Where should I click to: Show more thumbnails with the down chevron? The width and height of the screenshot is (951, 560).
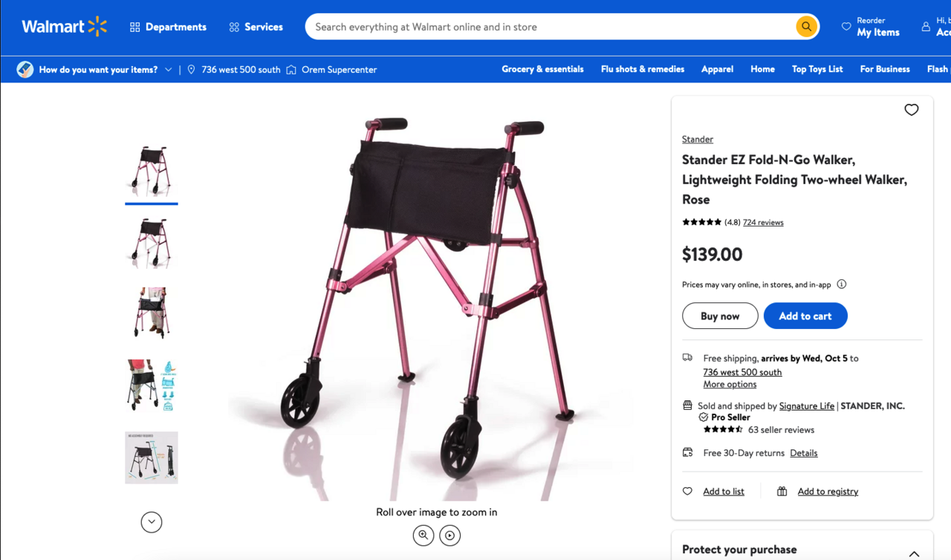152,522
